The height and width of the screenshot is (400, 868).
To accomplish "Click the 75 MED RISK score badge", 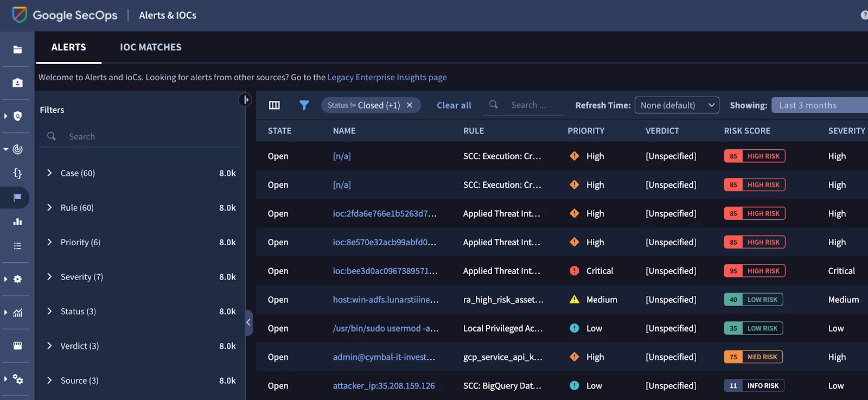I will click(x=754, y=357).
